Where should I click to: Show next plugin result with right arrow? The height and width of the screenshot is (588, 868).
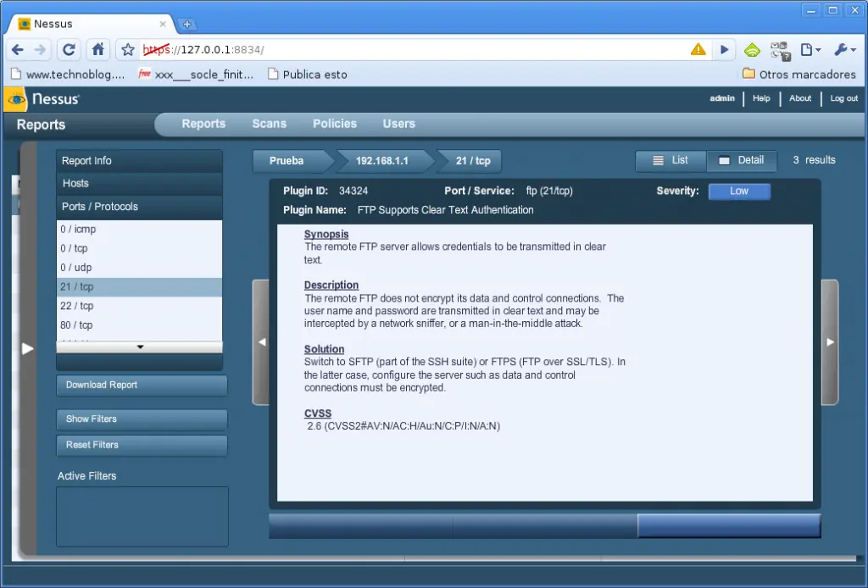830,341
